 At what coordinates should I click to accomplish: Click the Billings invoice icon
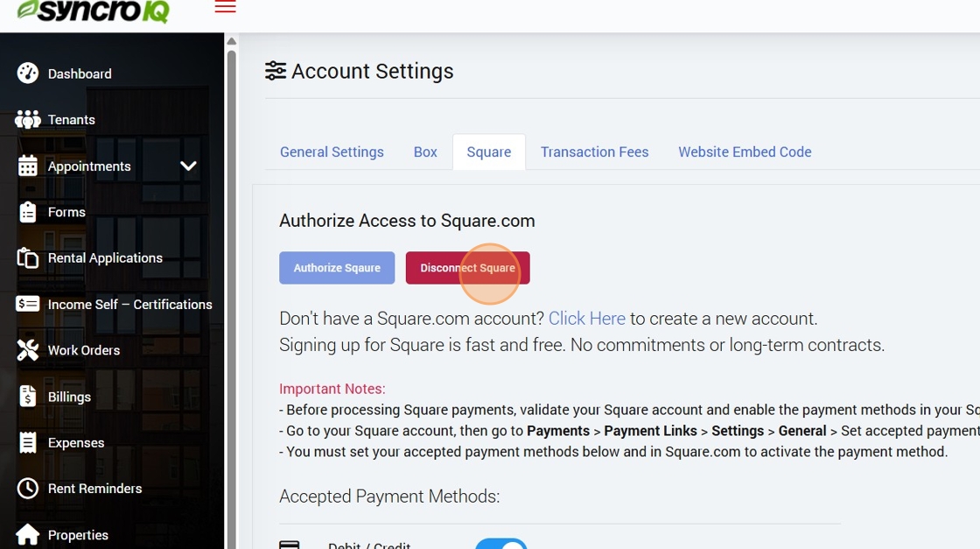(x=27, y=397)
